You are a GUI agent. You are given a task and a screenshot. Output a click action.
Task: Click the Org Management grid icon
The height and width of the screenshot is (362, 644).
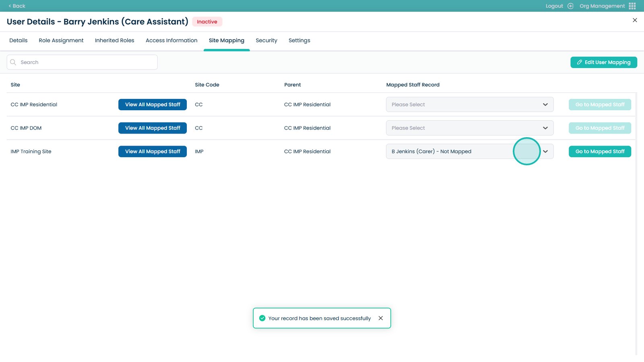coord(632,6)
